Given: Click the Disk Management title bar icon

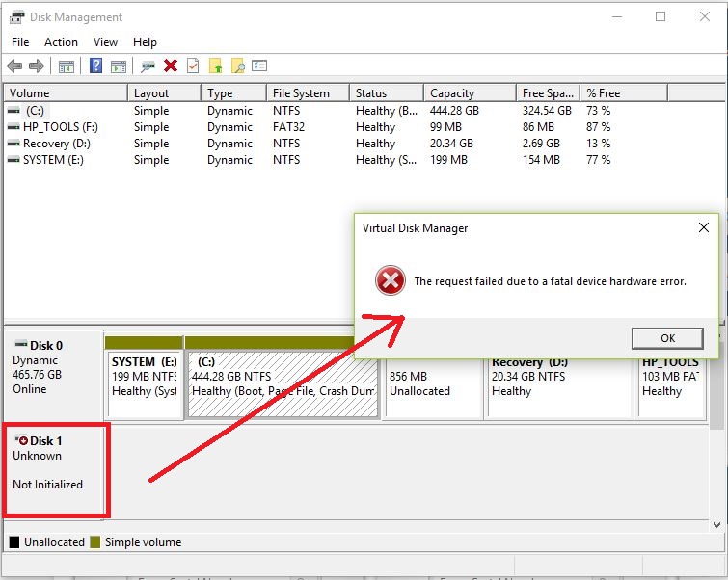Looking at the screenshot, I should [16, 17].
